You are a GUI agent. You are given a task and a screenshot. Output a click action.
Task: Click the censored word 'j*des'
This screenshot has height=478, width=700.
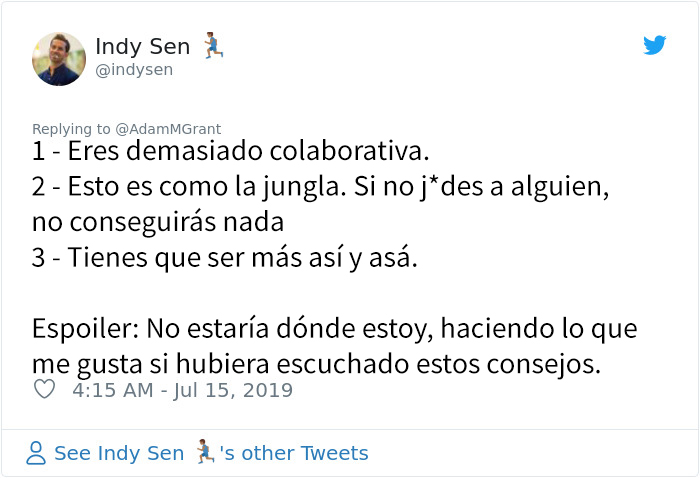pyautogui.click(x=408, y=187)
